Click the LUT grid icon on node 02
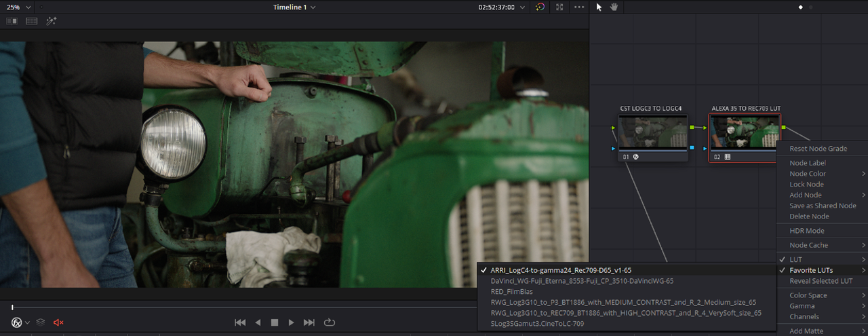This screenshot has width=868, height=336. pos(728,157)
